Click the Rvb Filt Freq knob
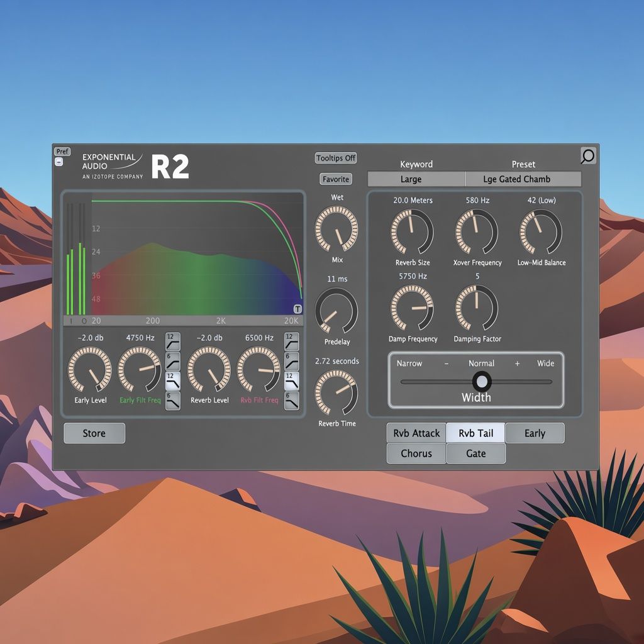The image size is (644, 644). tap(258, 369)
